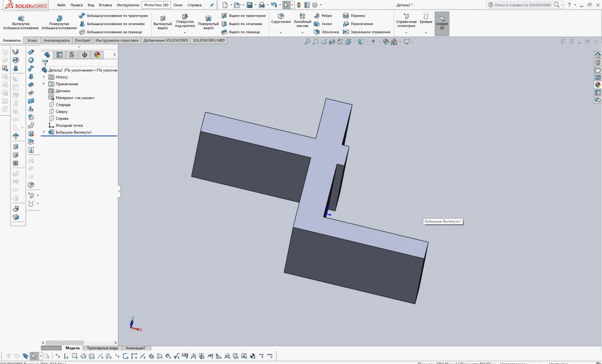Expand the Бобышка-Вытянуть1 feature node
602x364 pixels.
click(44, 132)
